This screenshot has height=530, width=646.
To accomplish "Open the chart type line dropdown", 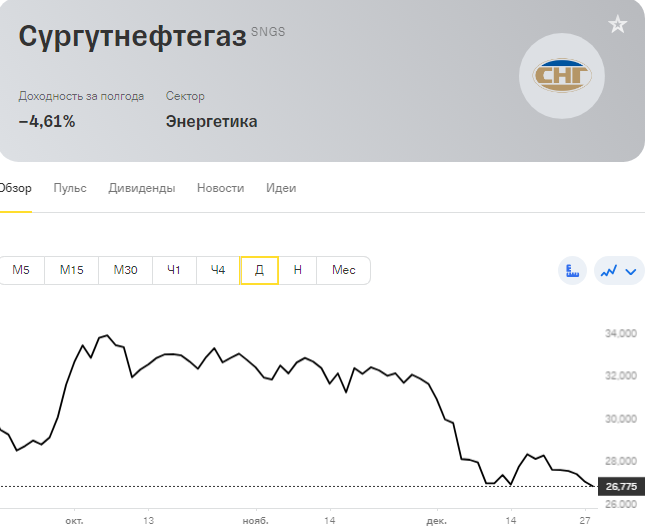I will [619, 270].
